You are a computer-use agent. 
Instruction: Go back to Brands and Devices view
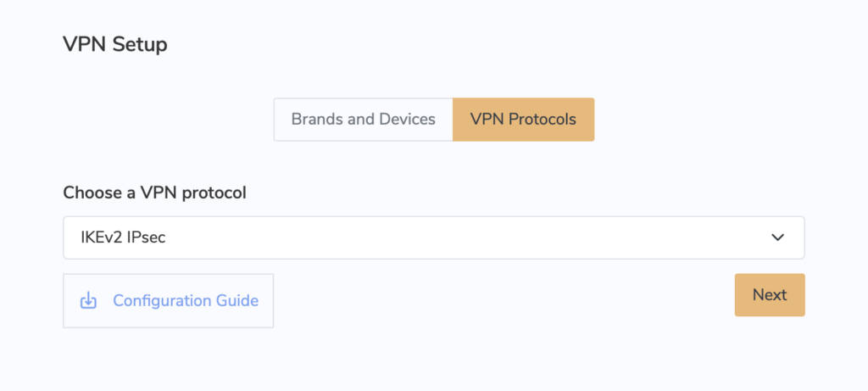[363, 120]
